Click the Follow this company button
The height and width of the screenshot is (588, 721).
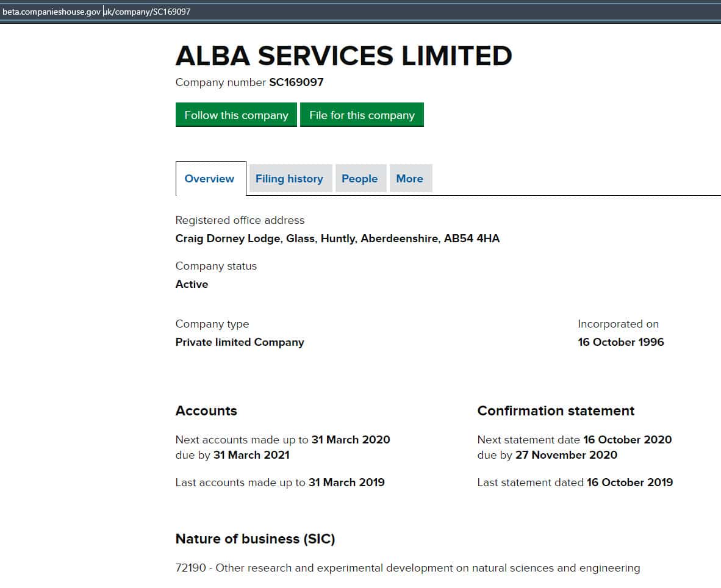coord(236,115)
